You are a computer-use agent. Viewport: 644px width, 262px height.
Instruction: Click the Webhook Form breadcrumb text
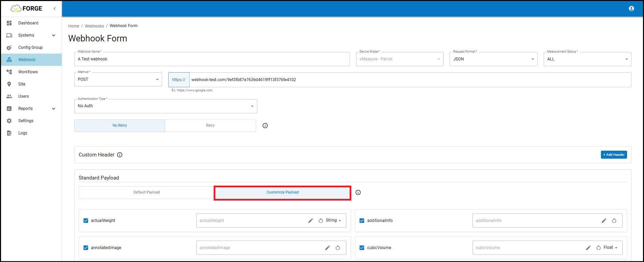(123, 26)
